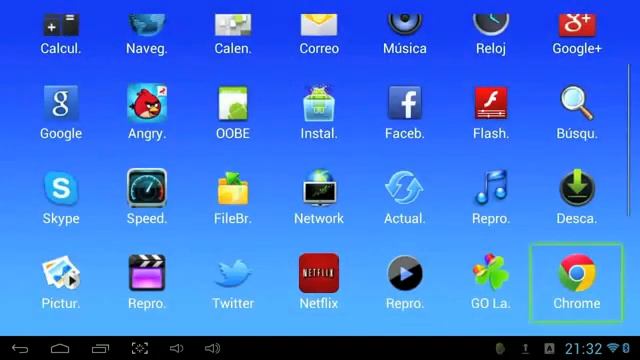
Task: Open the Actual. update app
Action: [x=405, y=198]
